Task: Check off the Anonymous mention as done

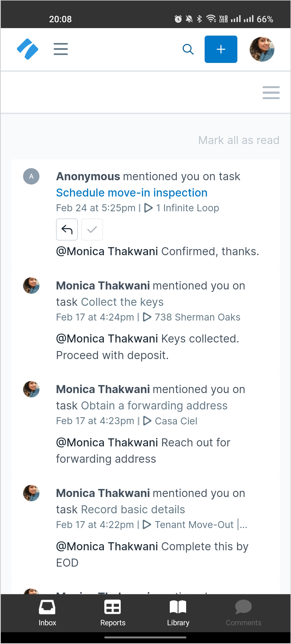Action: click(x=92, y=229)
